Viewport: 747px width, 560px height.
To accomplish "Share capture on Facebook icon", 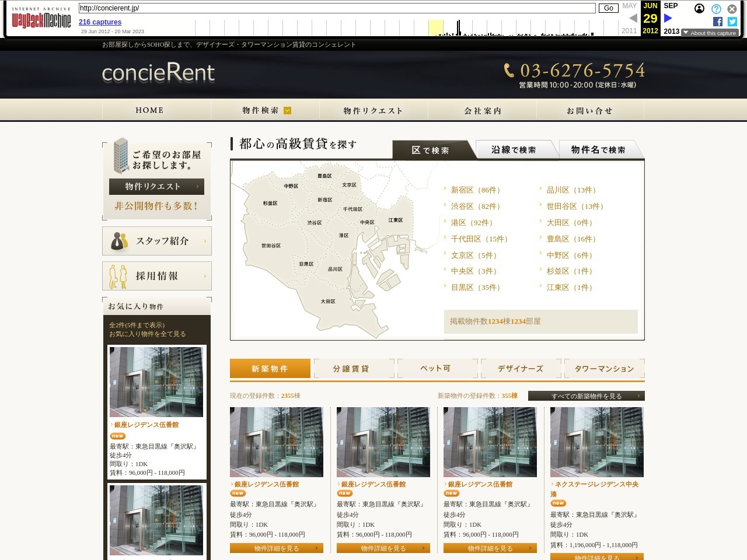I will point(718,22).
